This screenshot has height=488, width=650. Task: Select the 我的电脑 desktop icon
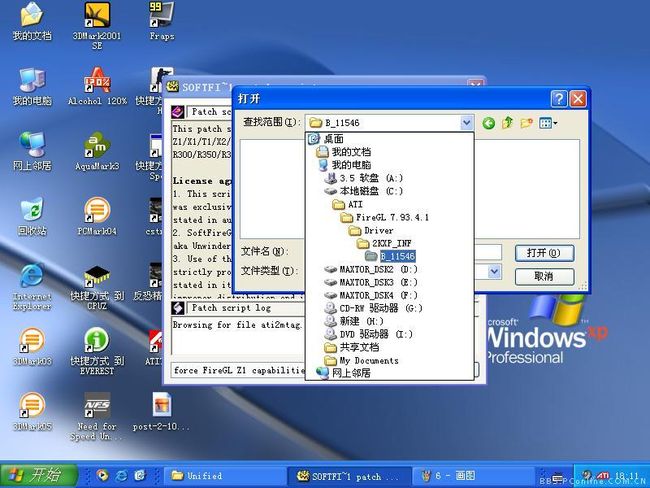point(32,86)
